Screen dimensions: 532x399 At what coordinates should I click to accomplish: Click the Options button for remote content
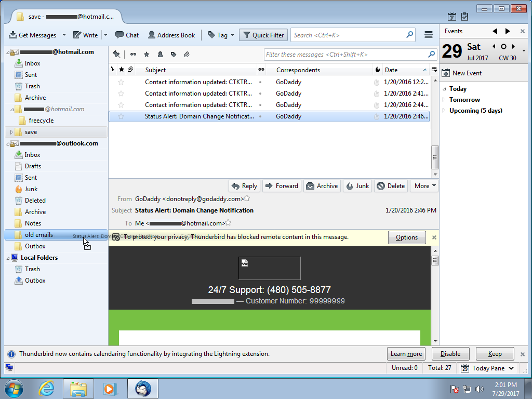coord(406,237)
